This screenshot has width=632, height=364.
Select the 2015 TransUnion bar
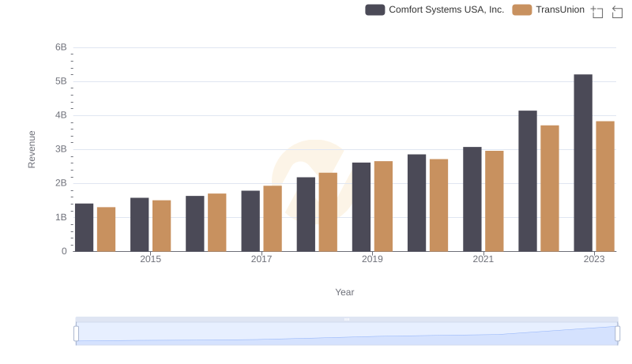[162, 226]
